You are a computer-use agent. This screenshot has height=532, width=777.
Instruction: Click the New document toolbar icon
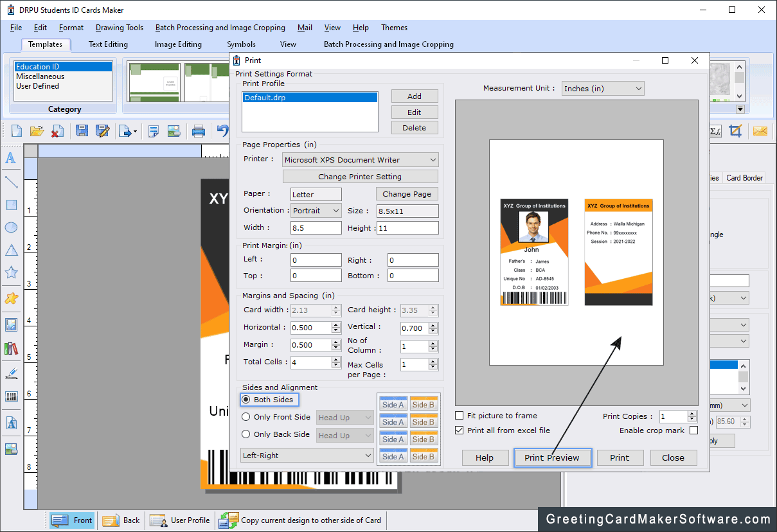tap(17, 131)
